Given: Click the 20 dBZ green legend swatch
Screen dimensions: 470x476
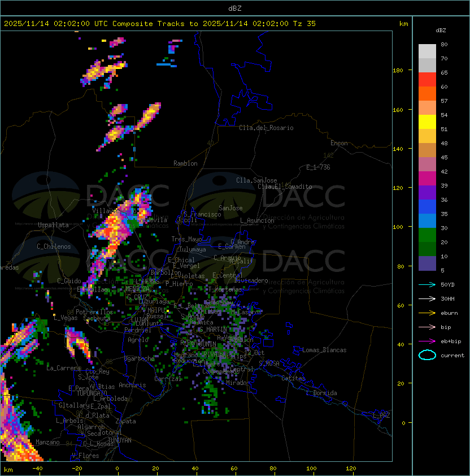Looking at the screenshot, I should 427,249.
